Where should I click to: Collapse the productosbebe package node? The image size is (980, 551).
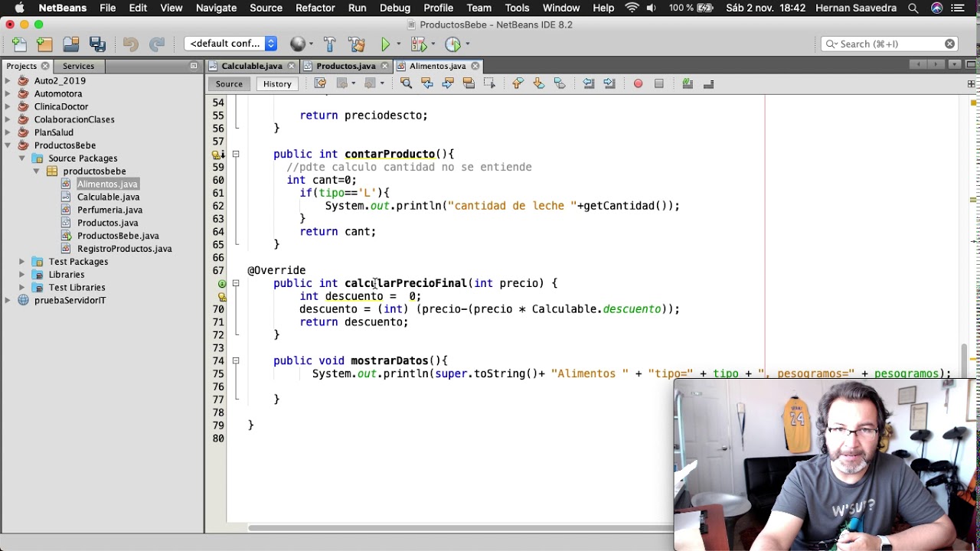click(x=36, y=171)
